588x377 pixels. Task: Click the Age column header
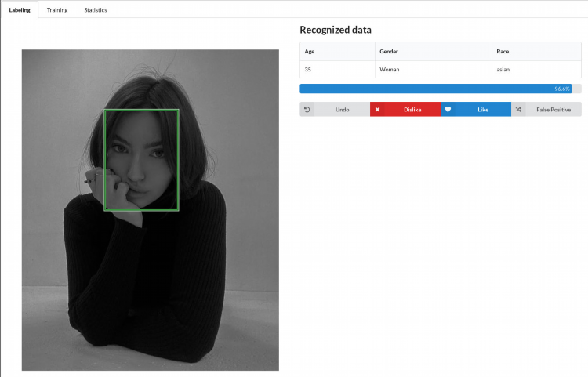[337, 52]
